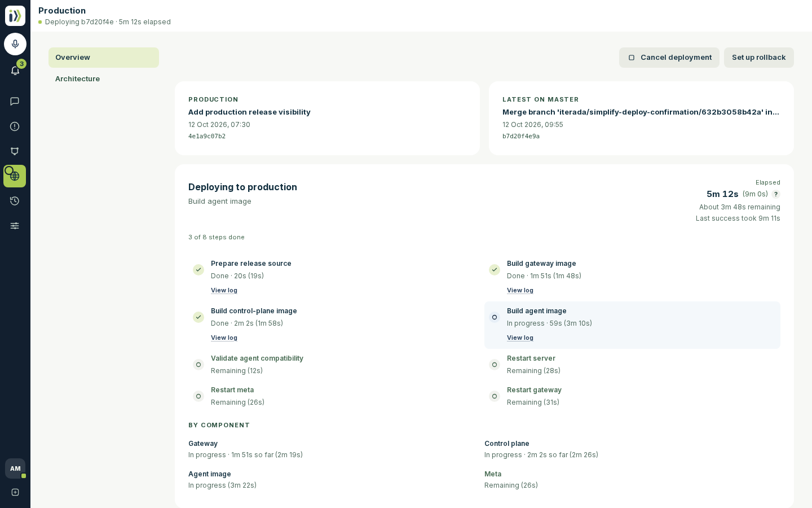Select the globe deployment icon

point(15,176)
